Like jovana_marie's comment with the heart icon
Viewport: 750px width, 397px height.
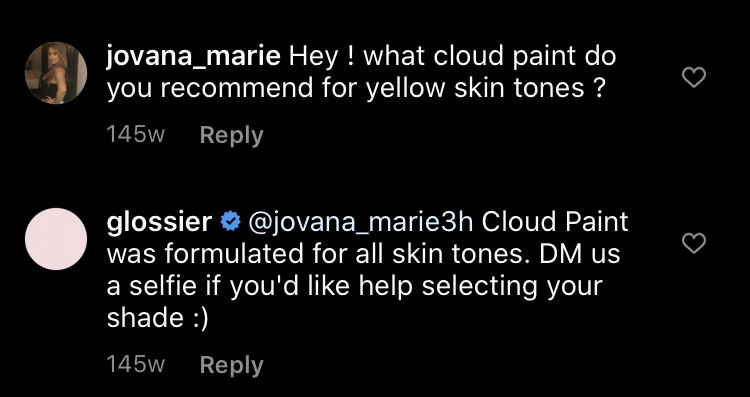pos(694,77)
